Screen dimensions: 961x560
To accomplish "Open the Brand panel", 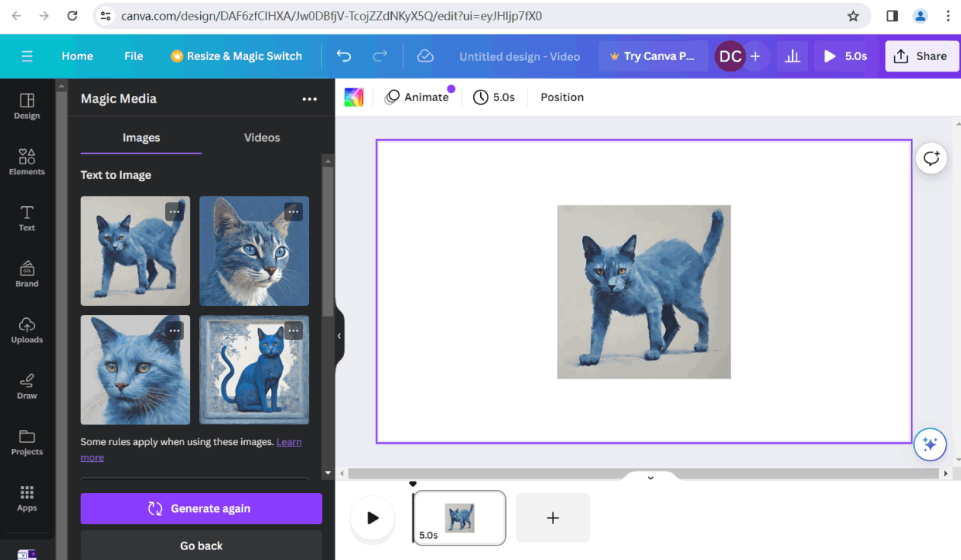I will click(x=27, y=274).
